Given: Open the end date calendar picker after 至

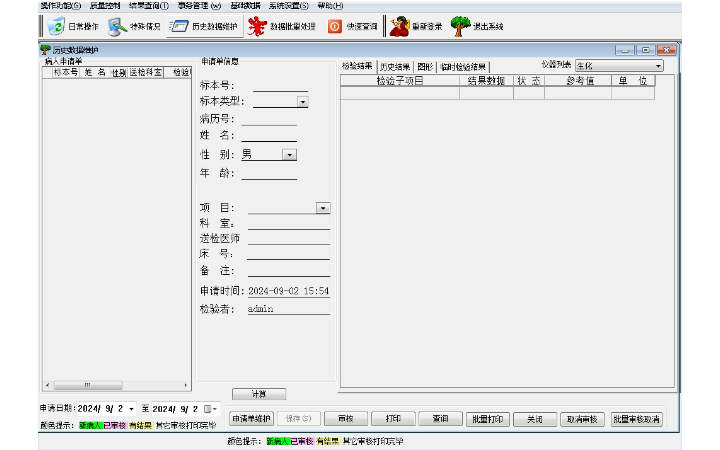Looking at the screenshot, I should tap(210, 409).
